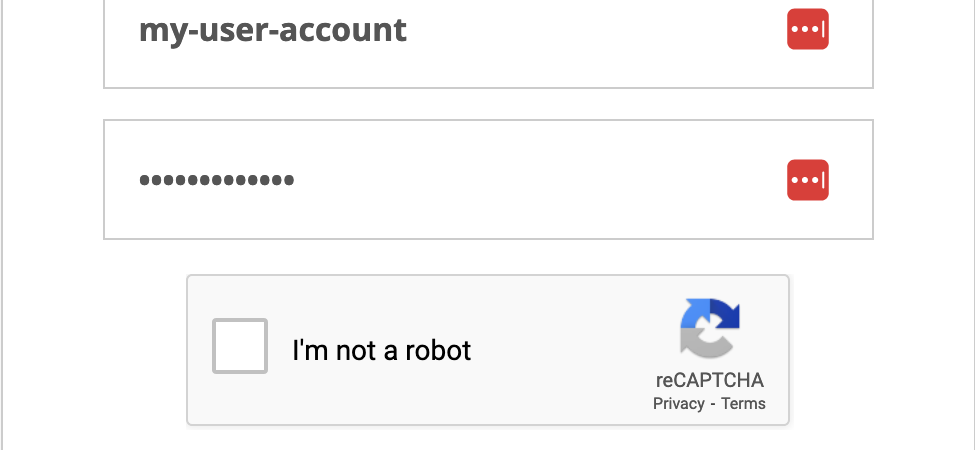Open reCAPTCHA Terms link
Screen dimensions: 975x450
coord(744,403)
